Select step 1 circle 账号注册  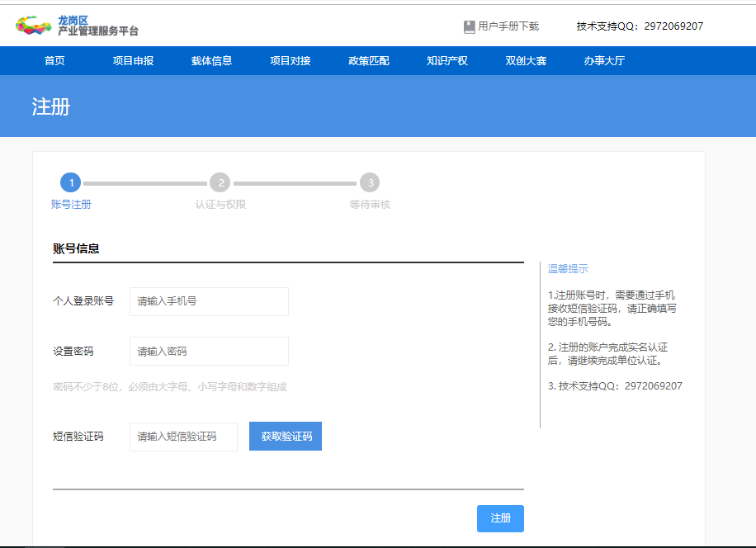[71, 182]
